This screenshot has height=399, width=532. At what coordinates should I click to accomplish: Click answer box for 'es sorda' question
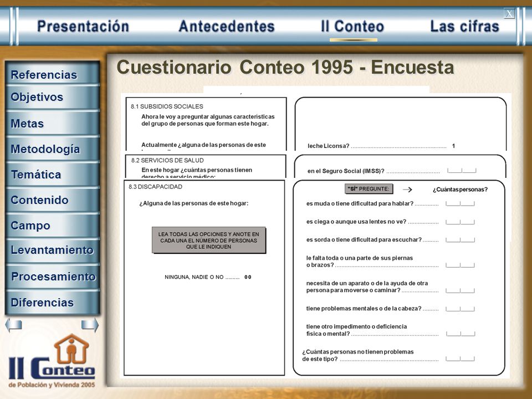tap(460, 240)
